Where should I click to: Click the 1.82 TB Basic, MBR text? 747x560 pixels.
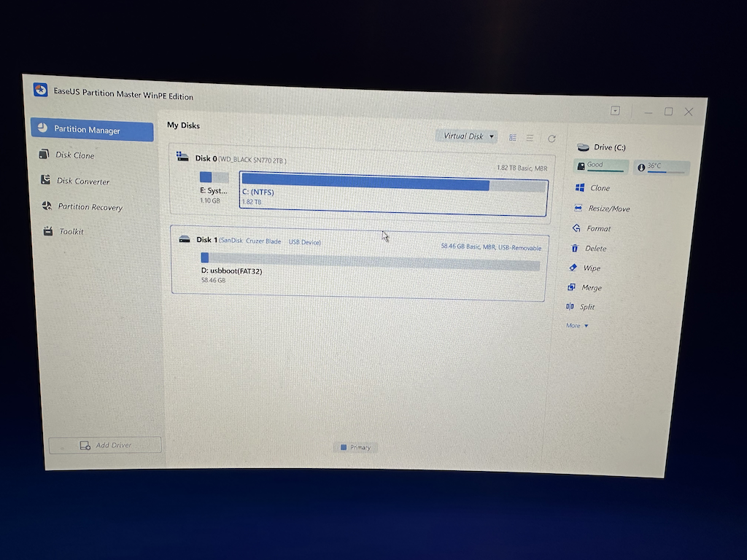522,168
